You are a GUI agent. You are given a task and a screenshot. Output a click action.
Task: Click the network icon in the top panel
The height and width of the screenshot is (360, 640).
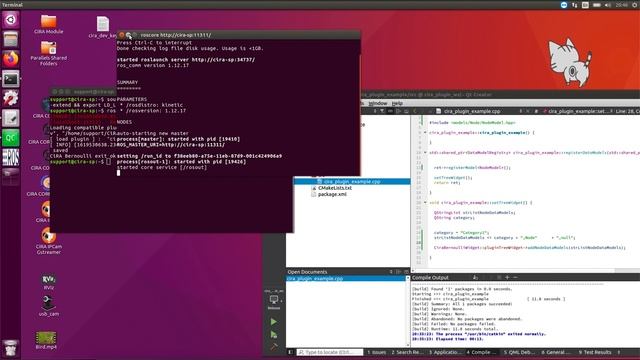tap(574, 5)
